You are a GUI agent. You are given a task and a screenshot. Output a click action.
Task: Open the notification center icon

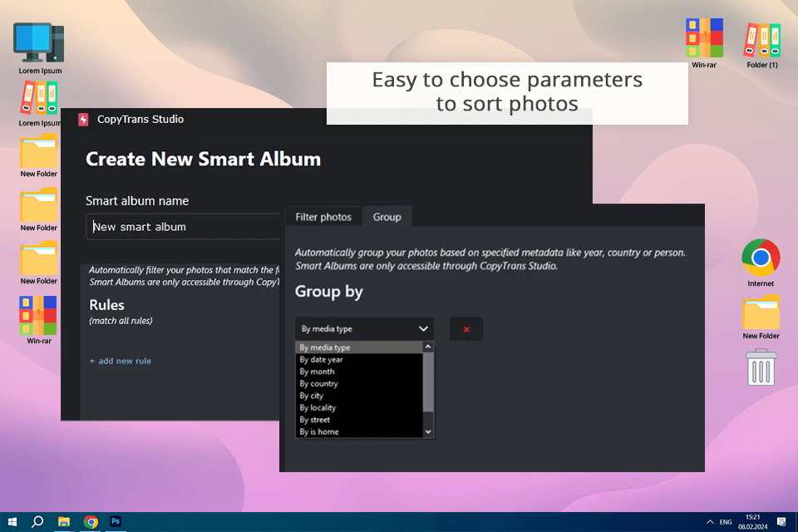coord(781,522)
